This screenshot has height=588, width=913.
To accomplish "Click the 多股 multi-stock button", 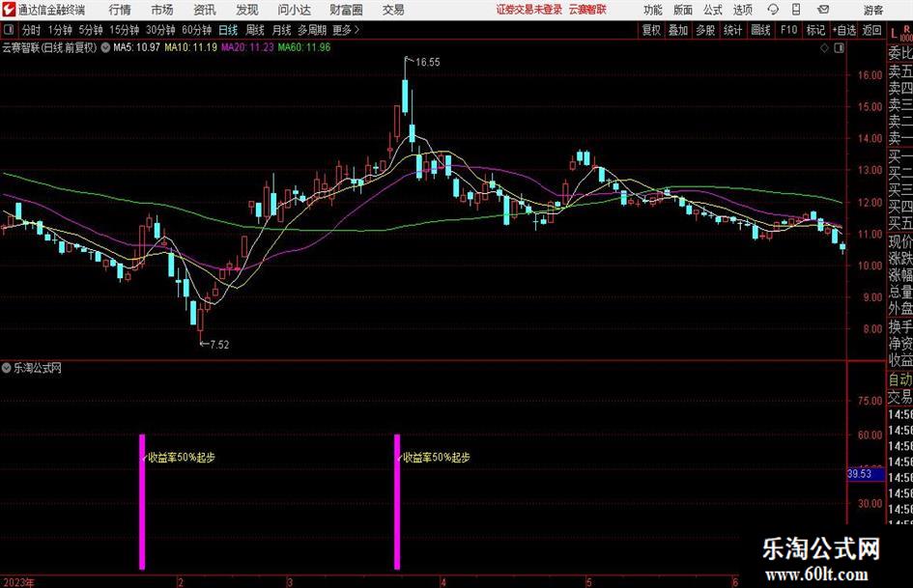I will pos(705,30).
